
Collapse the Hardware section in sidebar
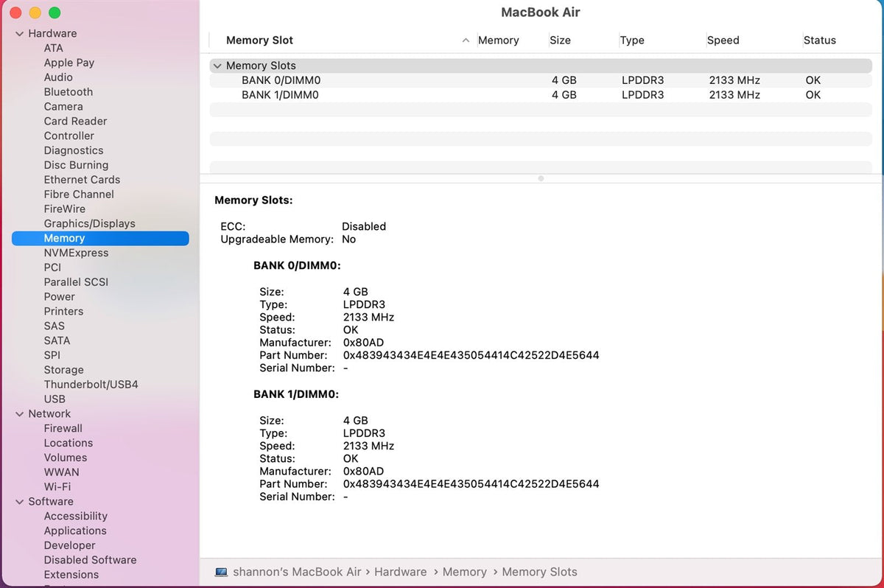[x=19, y=34]
